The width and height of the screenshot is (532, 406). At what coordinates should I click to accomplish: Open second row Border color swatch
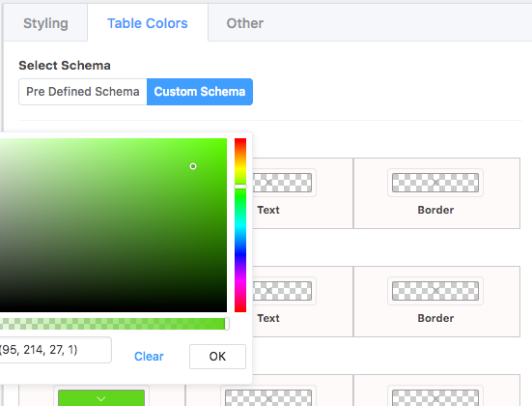(x=435, y=291)
